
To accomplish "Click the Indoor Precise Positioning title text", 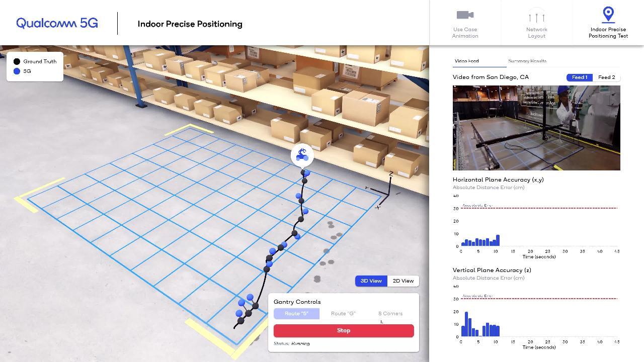I will (x=190, y=24).
